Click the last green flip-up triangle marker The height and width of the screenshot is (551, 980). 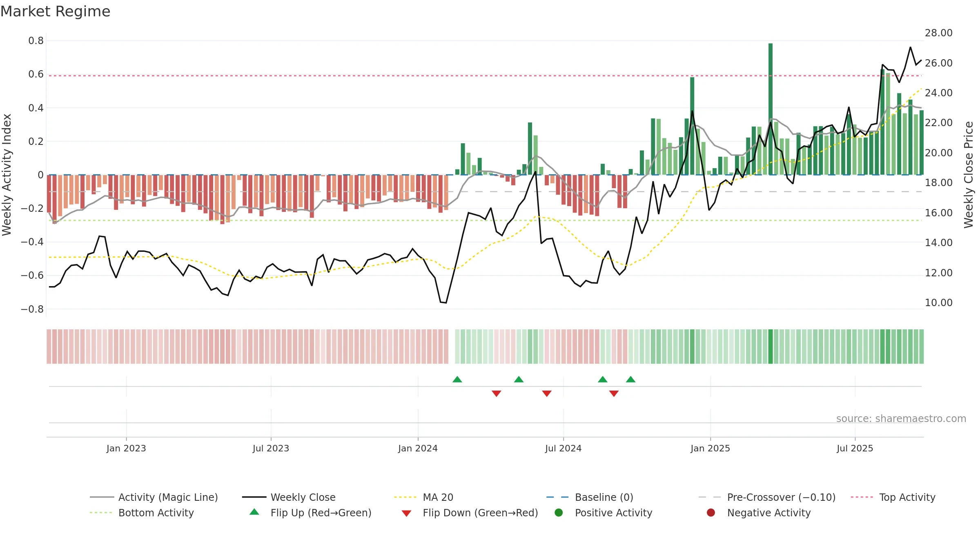coord(630,379)
